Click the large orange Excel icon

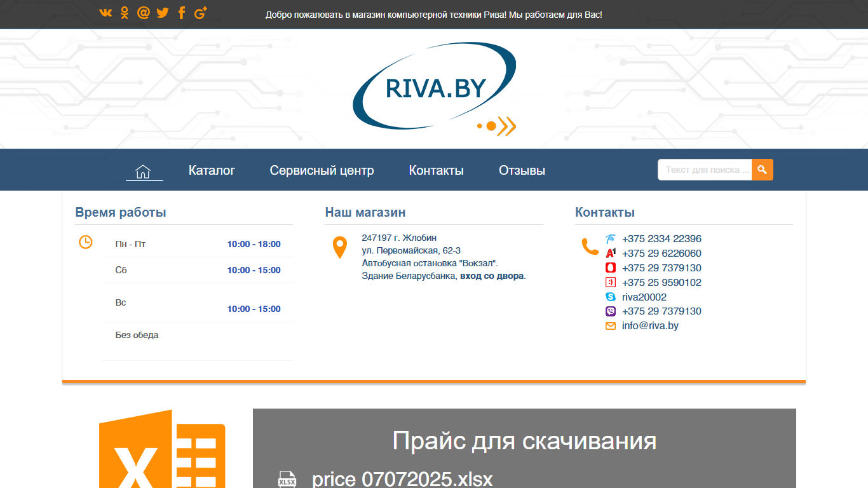(x=162, y=449)
